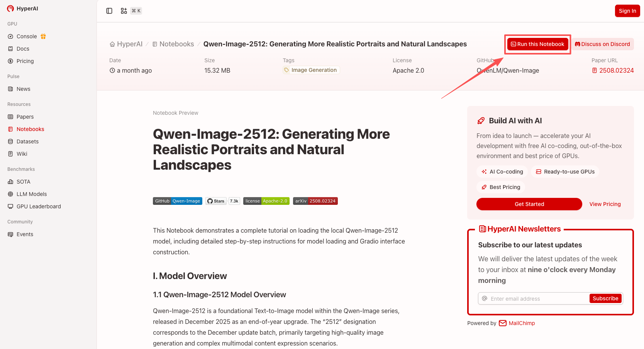This screenshot has width=644, height=349.
Task: Select Papers under Resources
Action: pos(25,117)
